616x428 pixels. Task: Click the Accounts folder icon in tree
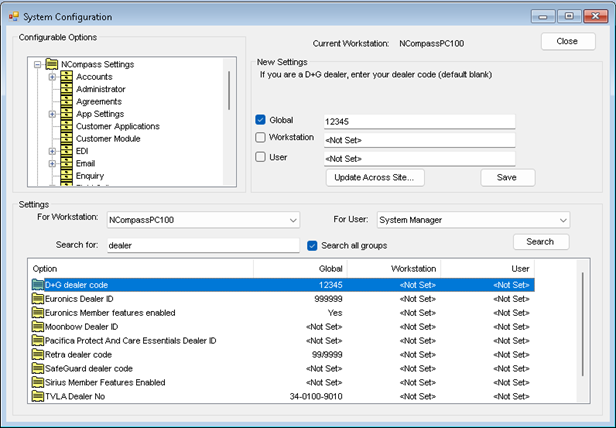point(66,77)
